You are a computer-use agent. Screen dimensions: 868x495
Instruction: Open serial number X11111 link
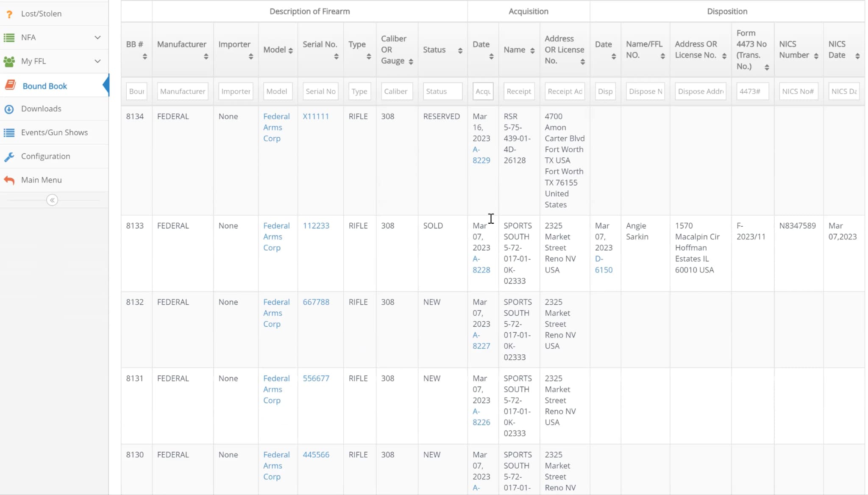[316, 117]
